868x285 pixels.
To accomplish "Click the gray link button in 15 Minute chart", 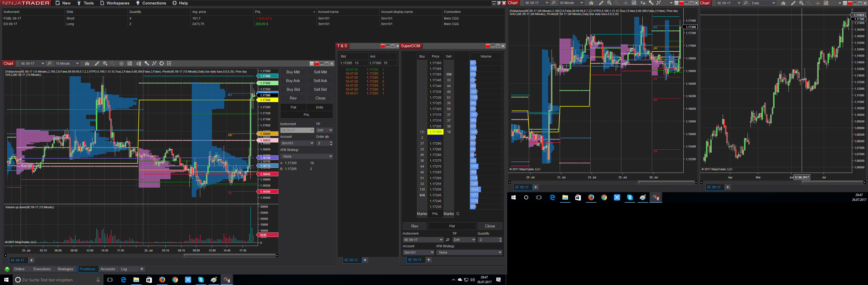I will 312,64.
